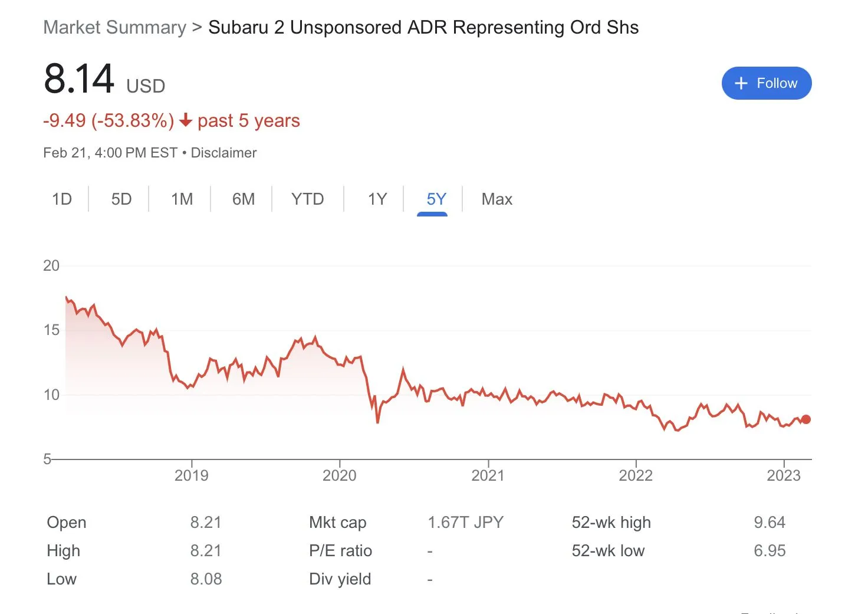
Task: Switch to the 1M chart range
Action: click(x=182, y=199)
